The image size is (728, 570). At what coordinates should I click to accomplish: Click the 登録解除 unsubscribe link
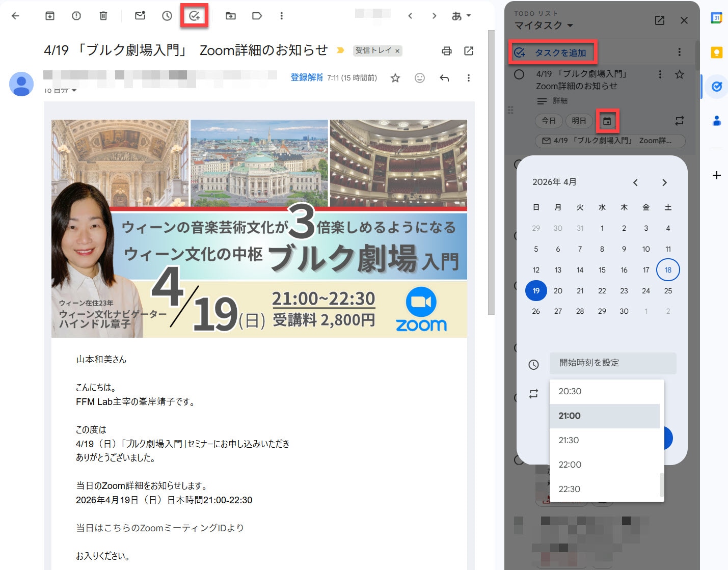click(x=307, y=77)
